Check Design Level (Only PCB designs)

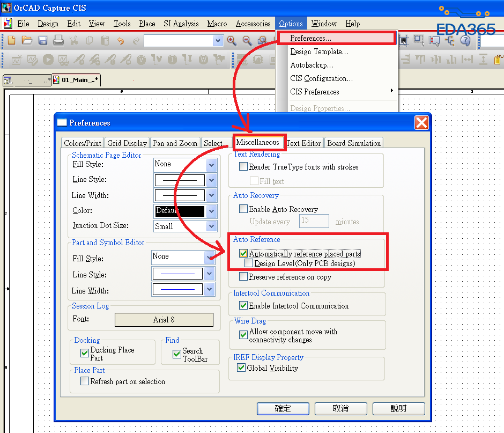click(x=248, y=263)
